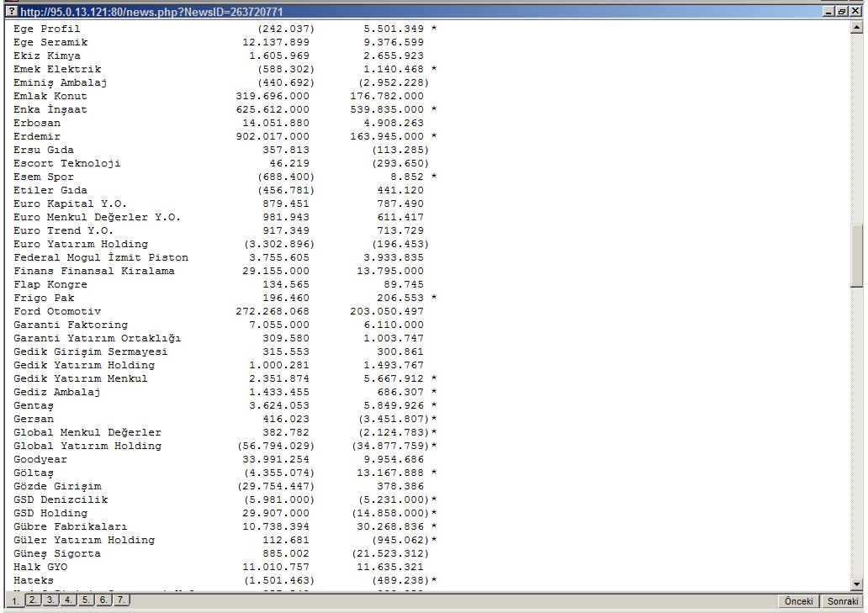Select the 'Garanti Faktoring' row name

[x=71, y=325]
